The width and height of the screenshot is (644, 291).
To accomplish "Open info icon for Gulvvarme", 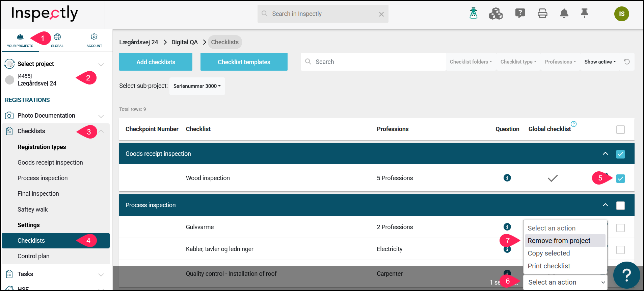I will [507, 227].
